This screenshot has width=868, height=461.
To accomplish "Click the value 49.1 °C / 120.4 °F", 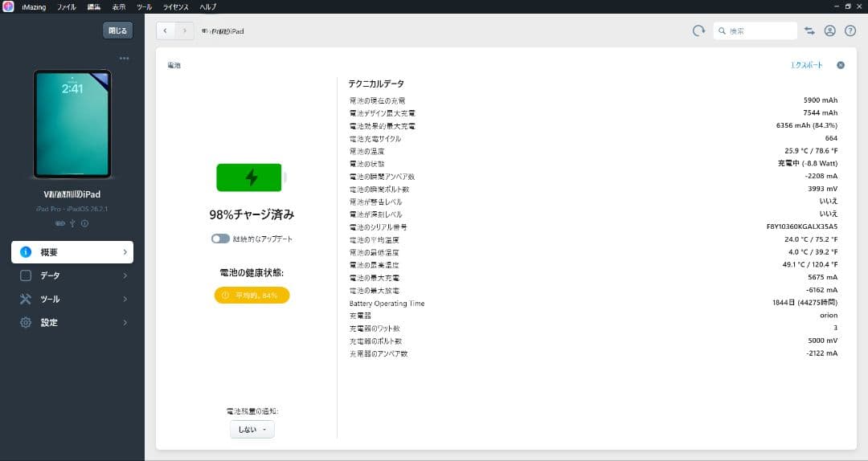I will (810, 264).
